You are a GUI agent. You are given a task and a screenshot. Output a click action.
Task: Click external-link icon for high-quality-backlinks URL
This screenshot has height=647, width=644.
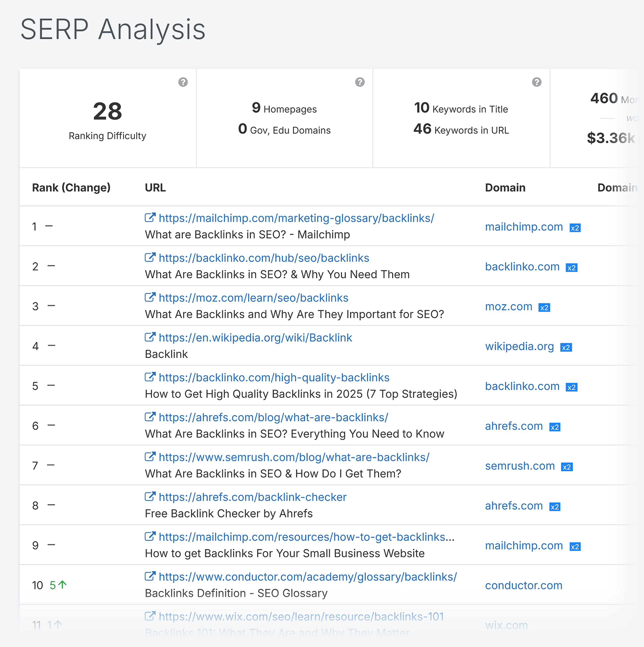coord(150,377)
